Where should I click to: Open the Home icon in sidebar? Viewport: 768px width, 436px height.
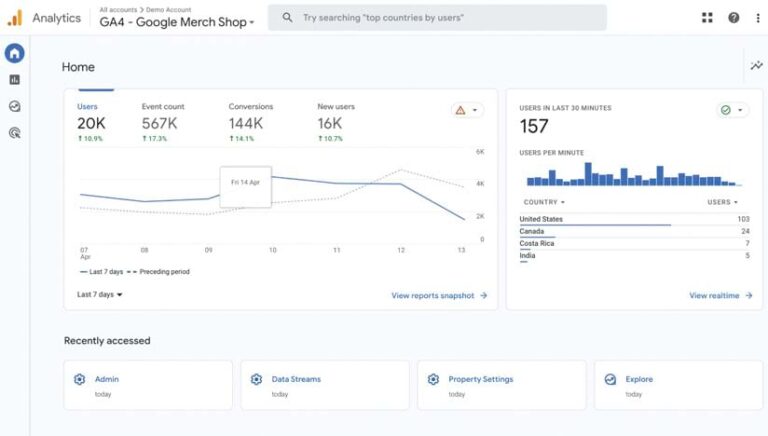[x=14, y=54]
